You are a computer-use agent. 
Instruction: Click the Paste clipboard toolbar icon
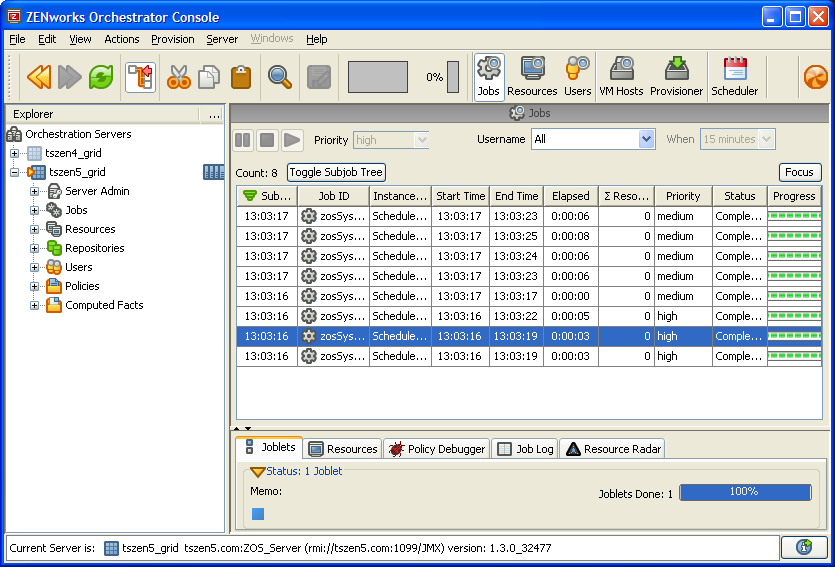coord(240,77)
